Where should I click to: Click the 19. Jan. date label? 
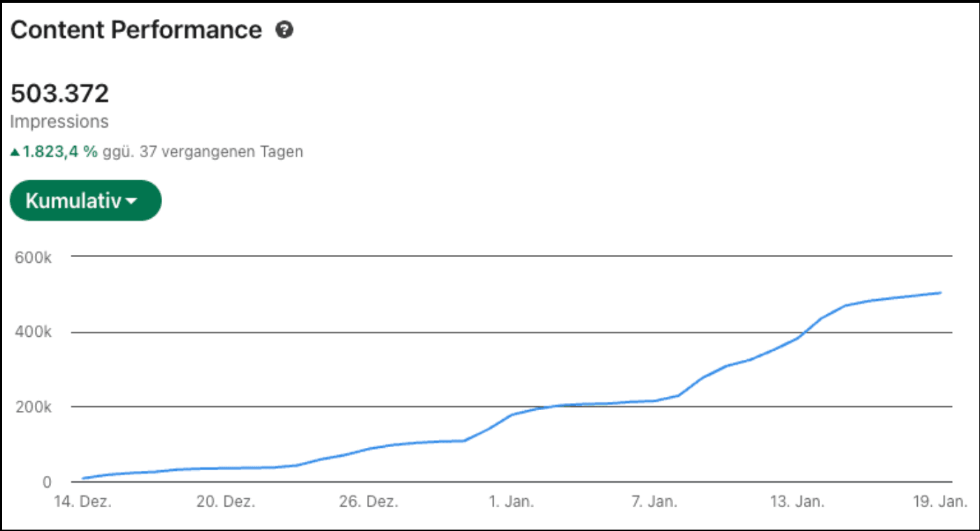coord(939,502)
